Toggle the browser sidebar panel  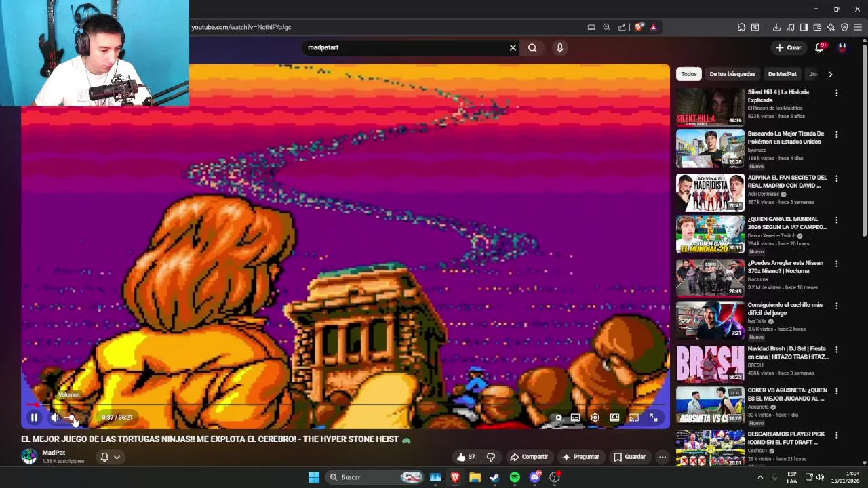[x=804, y=27]
